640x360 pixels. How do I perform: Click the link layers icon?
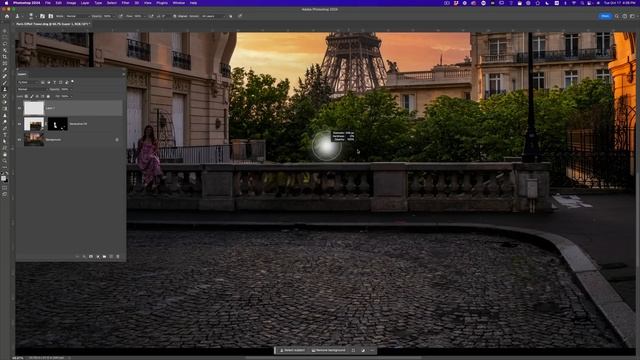[x=77, y=256]
